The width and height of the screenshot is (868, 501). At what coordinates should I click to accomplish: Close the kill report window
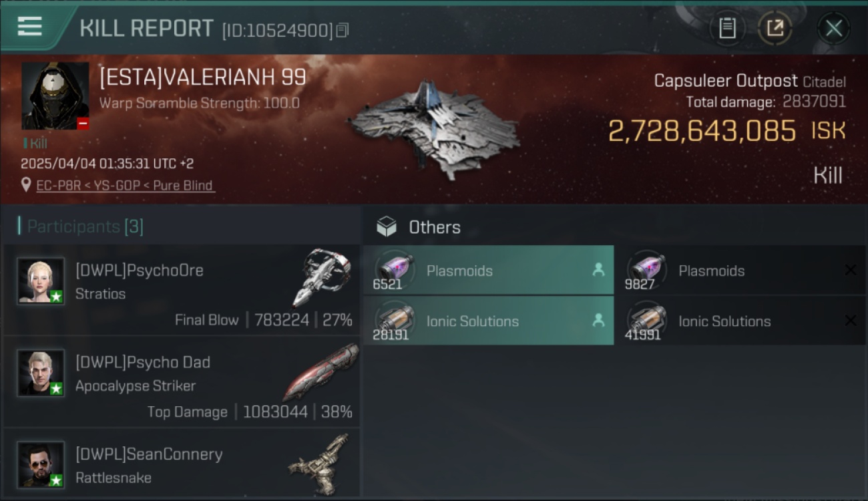coord(833,28)
